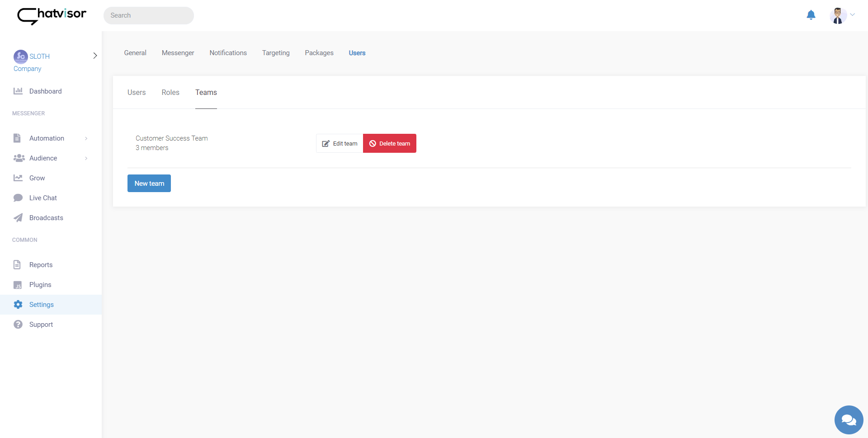Open Support
868x438 pixels.
41,325
